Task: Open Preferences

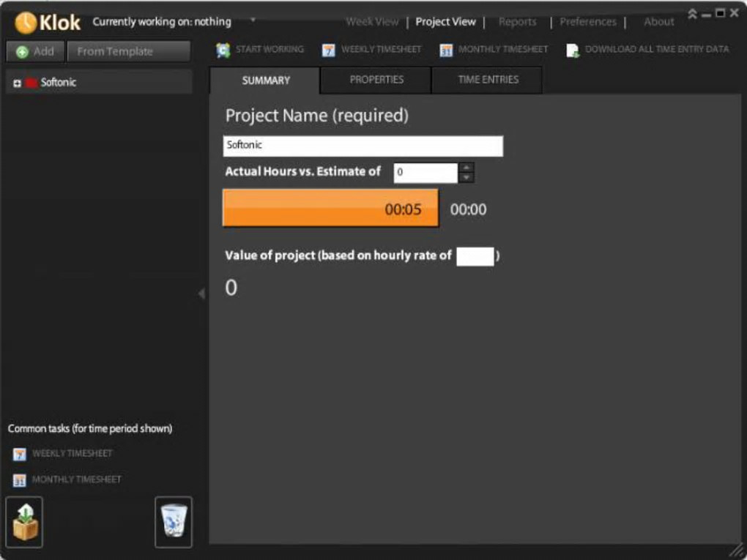Action: (x=588, y=22)
